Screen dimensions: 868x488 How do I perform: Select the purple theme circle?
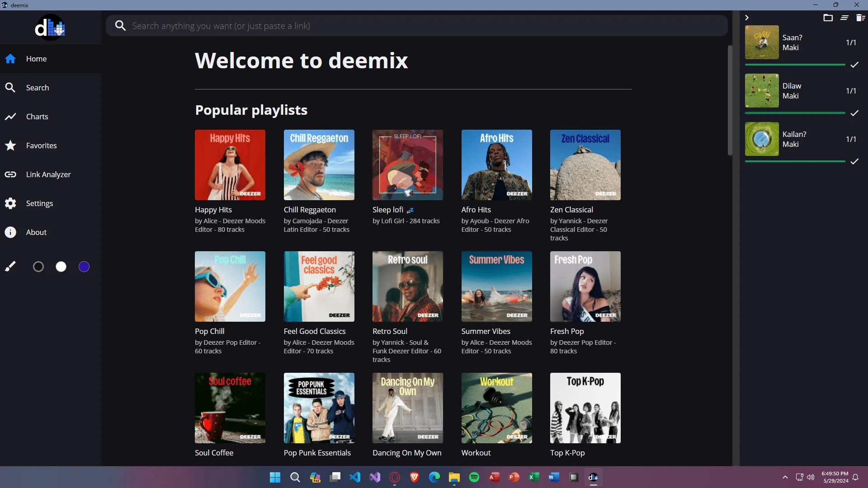pos(84,267)
